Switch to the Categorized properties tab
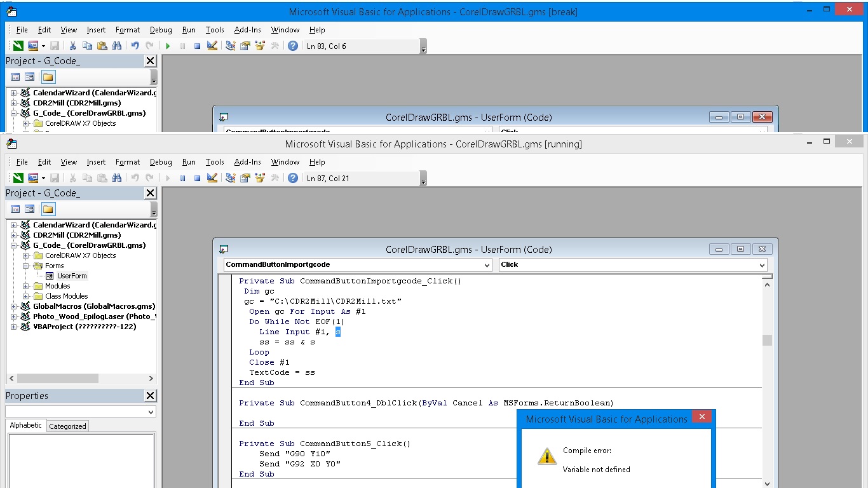The height and width of the screenshot is (488, 868). [x=67, y=426]
